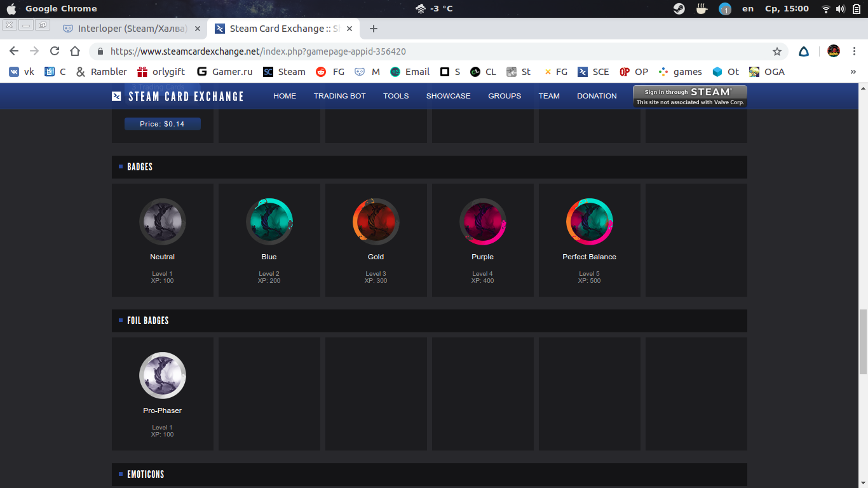Open the clock showing 15:00
868x488 pixels.
pyautogui.click(x=787, y=9)
